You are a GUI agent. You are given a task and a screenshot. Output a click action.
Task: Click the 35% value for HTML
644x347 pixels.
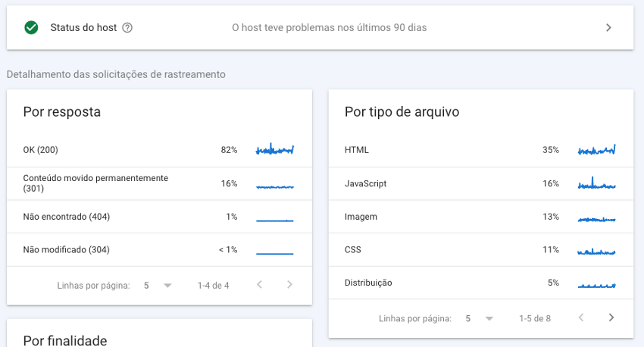point(551,150)
